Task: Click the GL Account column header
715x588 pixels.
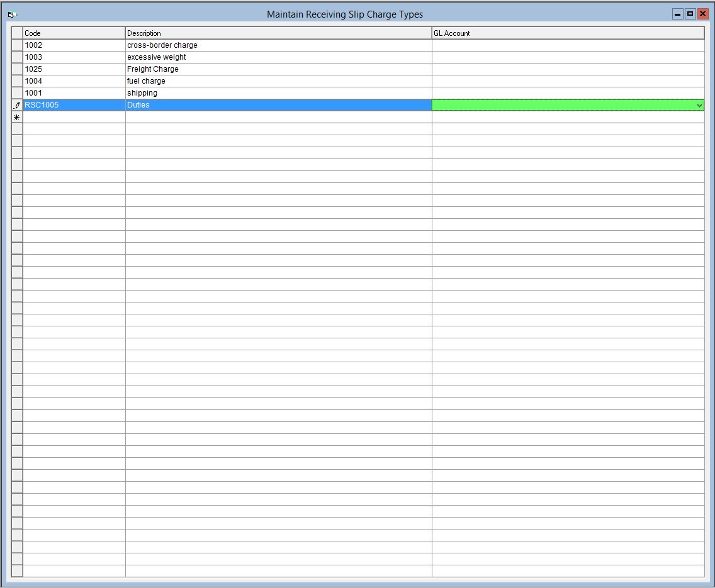Action: [568, 33]
